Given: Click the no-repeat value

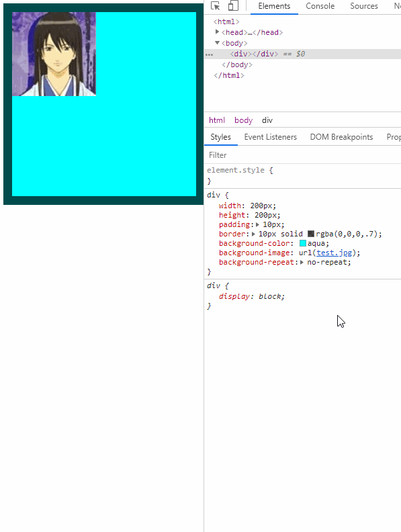Looking at the screenshot, I should [x=326, y=262].
